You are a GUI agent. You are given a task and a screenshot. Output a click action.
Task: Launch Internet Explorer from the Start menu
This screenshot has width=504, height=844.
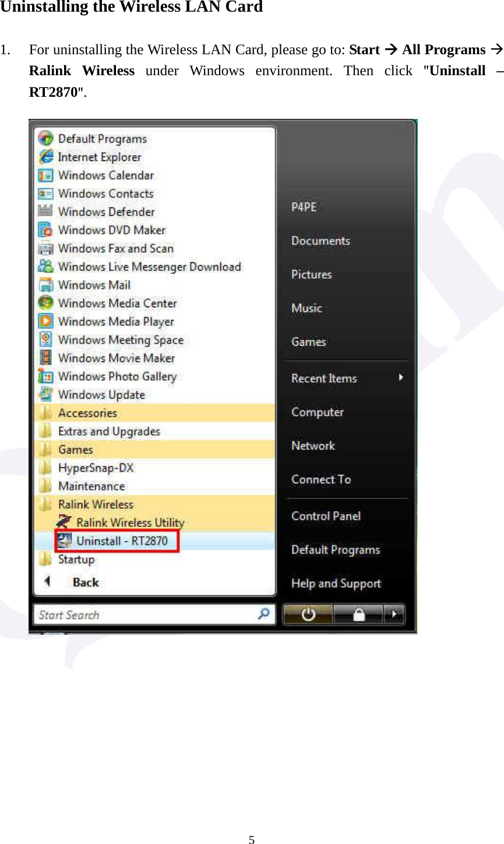pyautogui.click(x=99, y=156)
